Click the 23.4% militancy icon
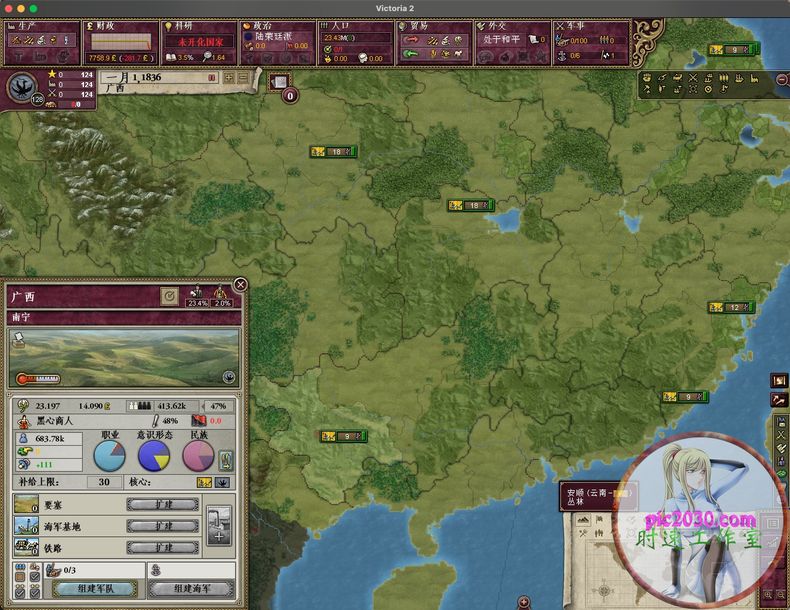The height and width of the screenshot is (610, 790). pos(196,296)
